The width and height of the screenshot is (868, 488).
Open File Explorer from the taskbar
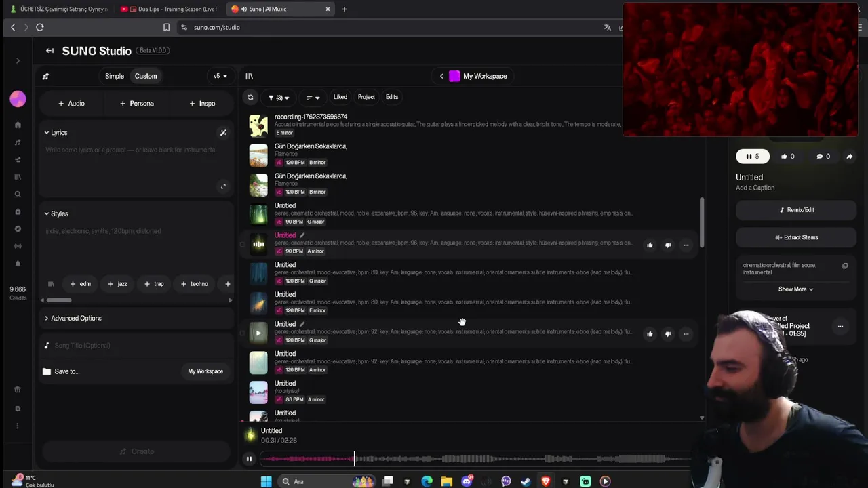[x=446, y=481]
